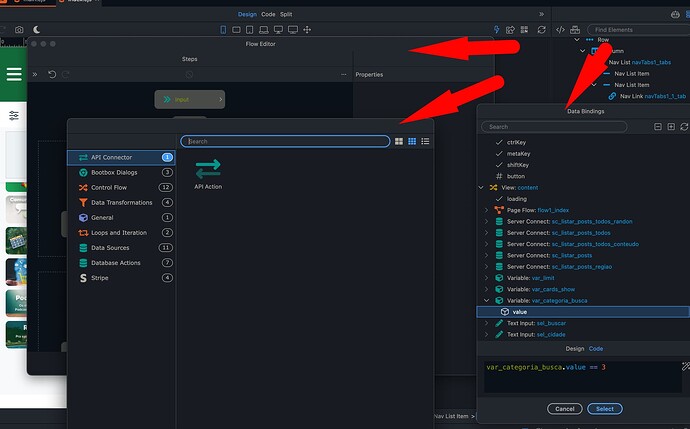Screen dimensions: 690x429
Task: Click Cancel in Data Bindings dialog
Action: [565, 409]
